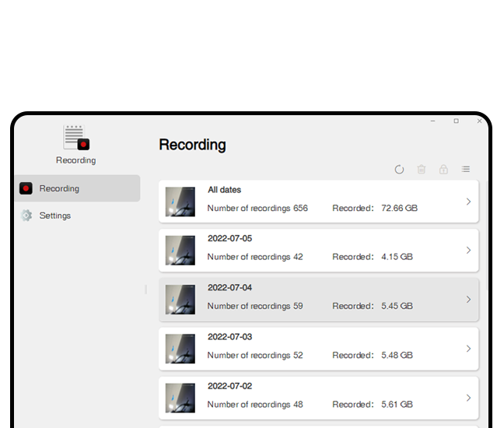The width and height of the screenshot is (504, 428).
Task: Click the 2022-07-02 recording thumbnail
Action: pos(180,398)
